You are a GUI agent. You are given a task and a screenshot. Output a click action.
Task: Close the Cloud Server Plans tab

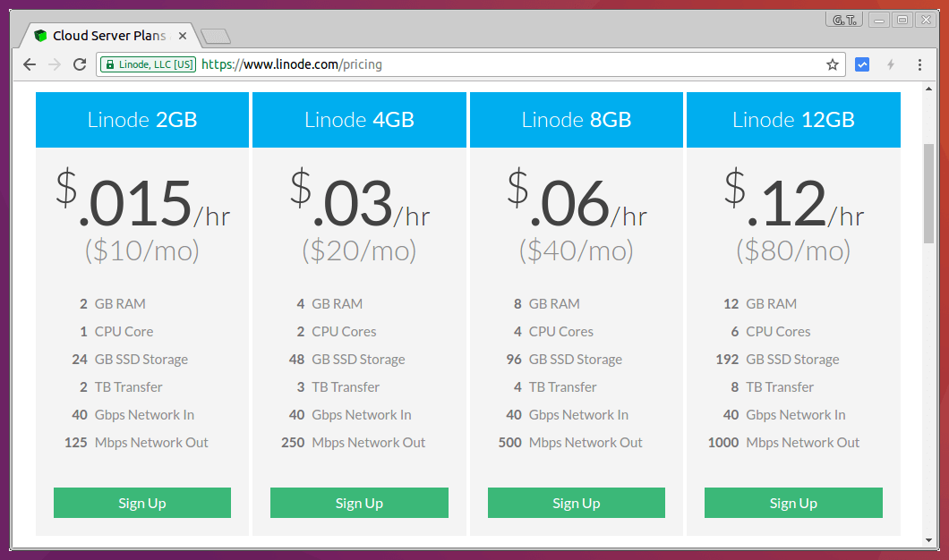(x=182, y=36)
